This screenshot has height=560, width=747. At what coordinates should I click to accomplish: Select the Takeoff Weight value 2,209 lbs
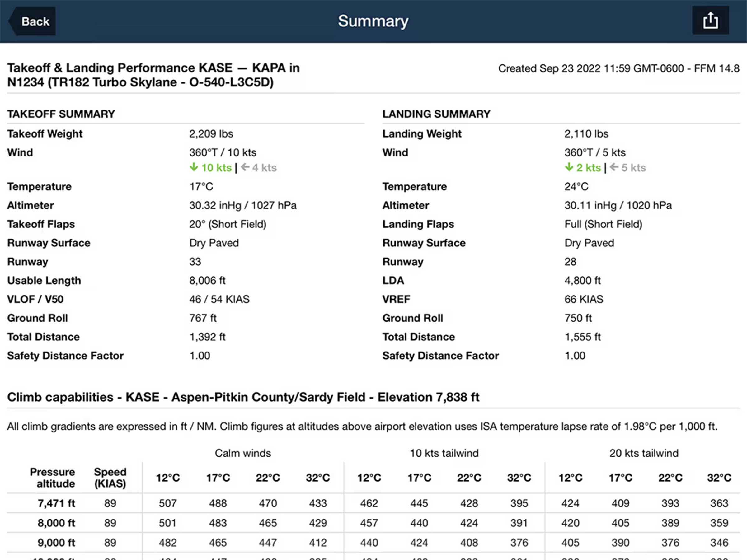pyautogui.click(x=211, y=134)
